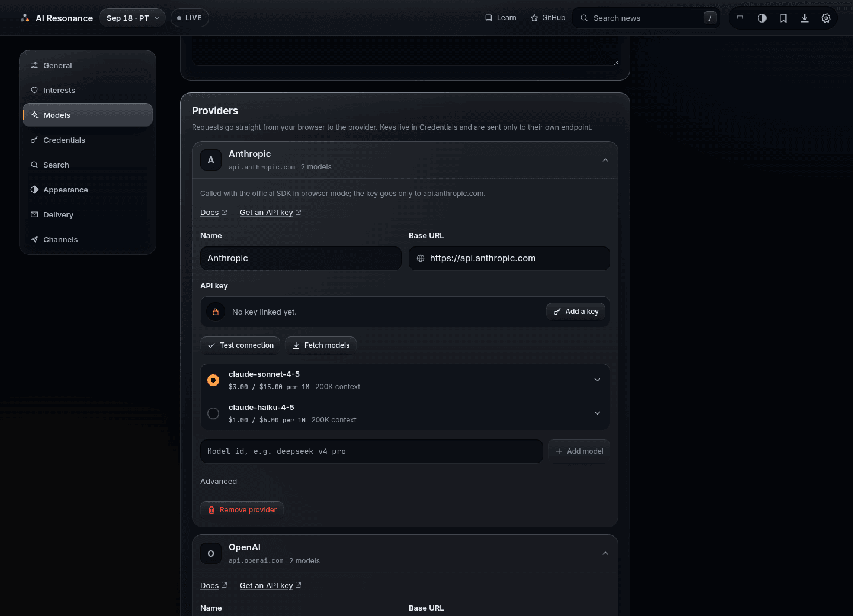Click the Anthropic provider avatar letter A
The image size is (853, 616).
(211, 160)
